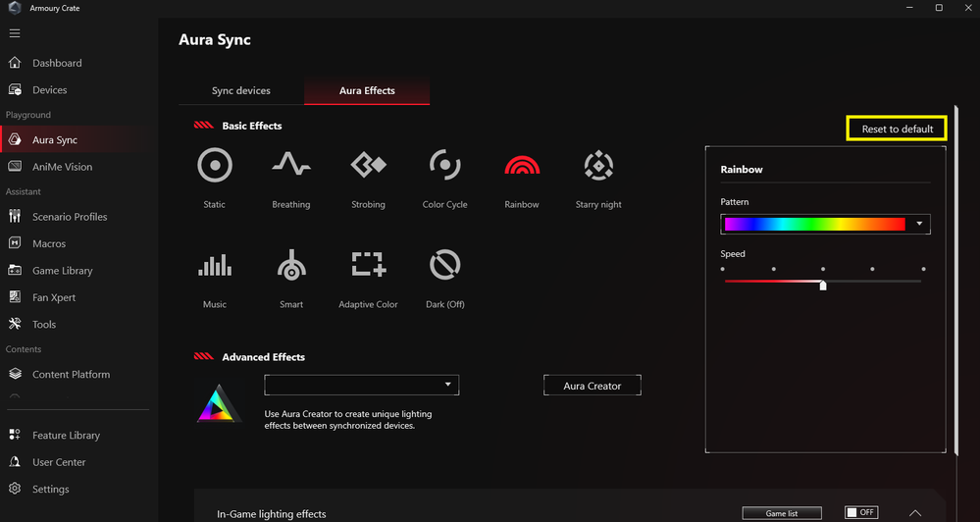The height and width of the screenshot is (522, 980).
Task: Select the Adaptive Color effect icon
Action: point(368,265)
